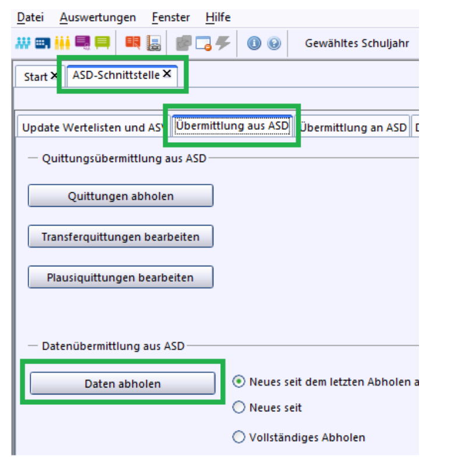Click the green board toolbar icon
472x476 pixels.
point(103,43)
